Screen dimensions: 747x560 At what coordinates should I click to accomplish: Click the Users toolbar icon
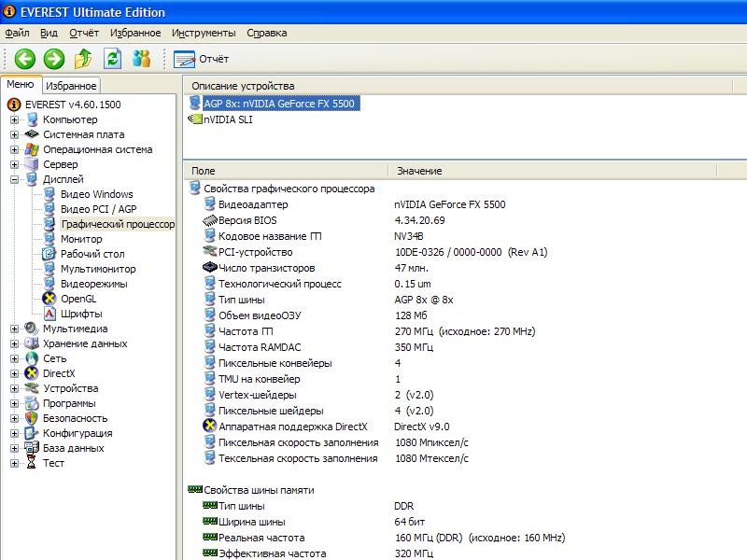point(142,59)
